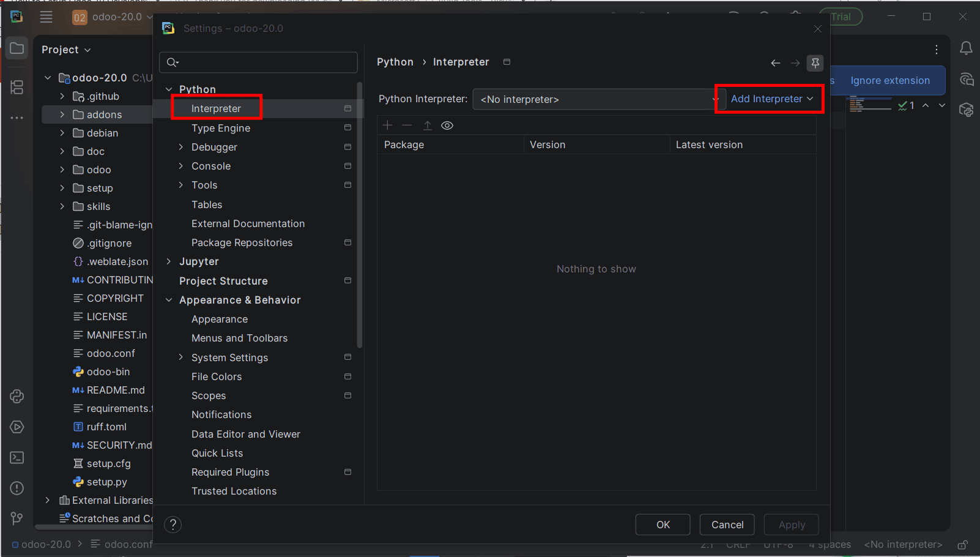The width and height of the screenshot is (980, 557).
Task: Open the Structure tool window icon
Action: coord(17,88)
